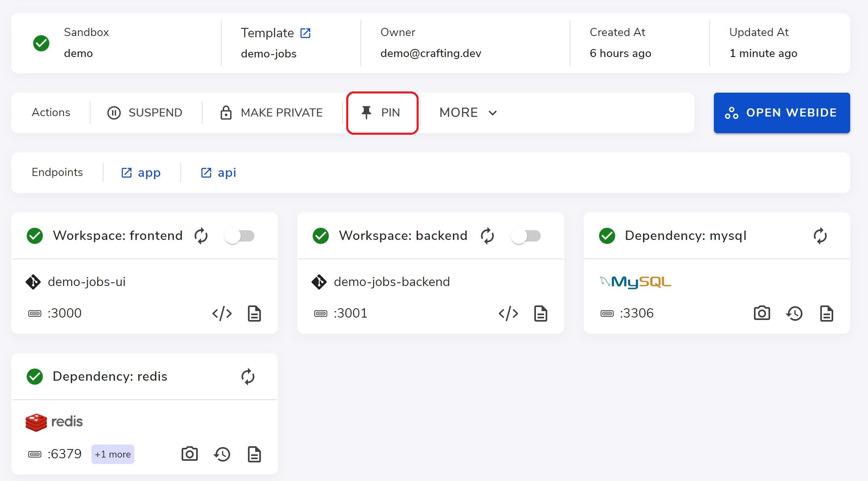
Task: Click MAKE PRIVATE action
Action: pos(271,112)
